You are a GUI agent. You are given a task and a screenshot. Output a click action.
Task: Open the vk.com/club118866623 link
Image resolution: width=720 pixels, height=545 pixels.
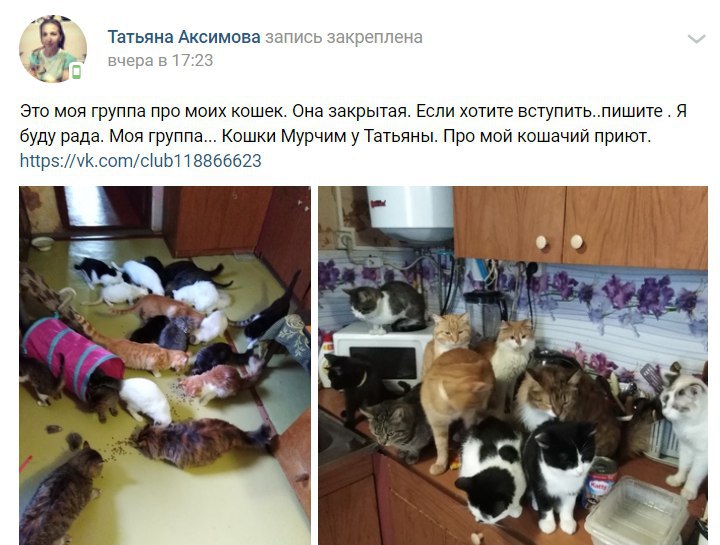[x=141, y=161]
